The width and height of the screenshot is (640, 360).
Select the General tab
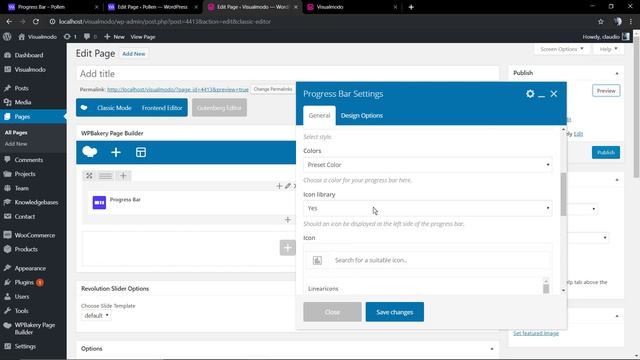pyautogui.click(x=319, y=116)
